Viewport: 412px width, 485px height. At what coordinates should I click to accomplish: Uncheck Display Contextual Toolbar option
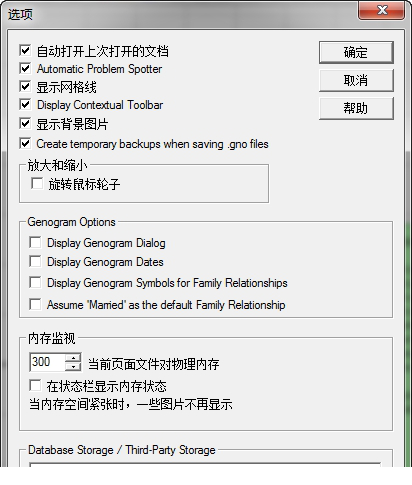coord(25,105)
